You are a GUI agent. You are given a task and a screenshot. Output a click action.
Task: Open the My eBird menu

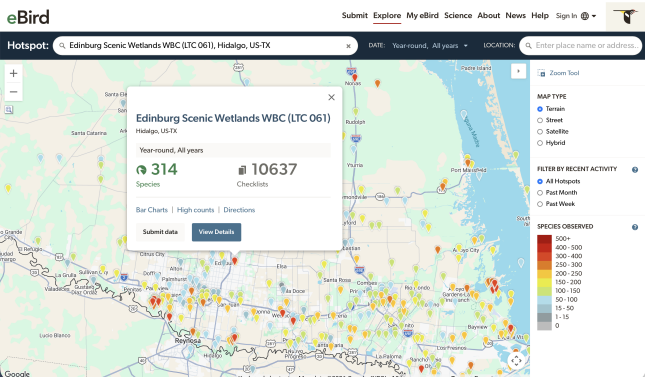tap(422, 15)
